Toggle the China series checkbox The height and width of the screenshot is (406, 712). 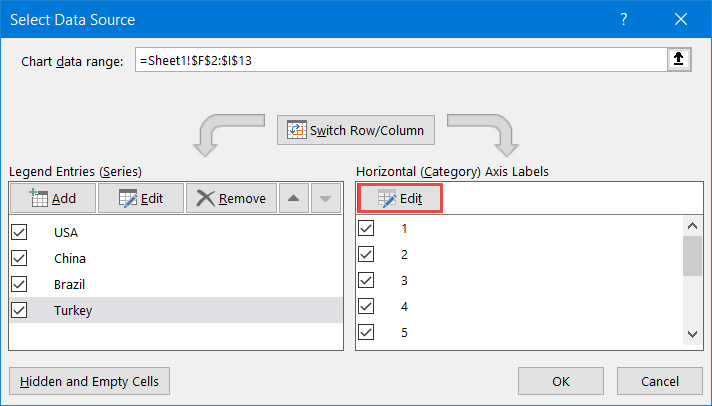pos(19,258)
